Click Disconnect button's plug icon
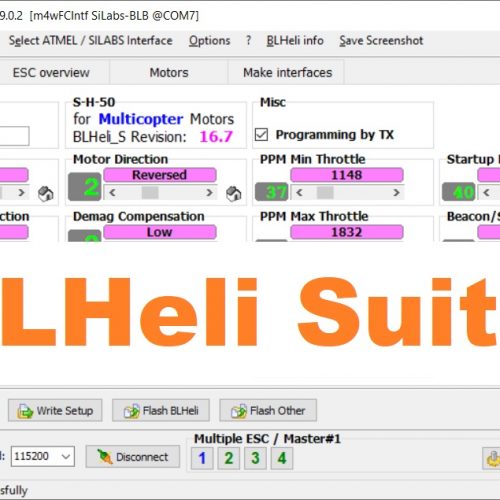Viewport: 500px width, 500px height. [105, 457]
